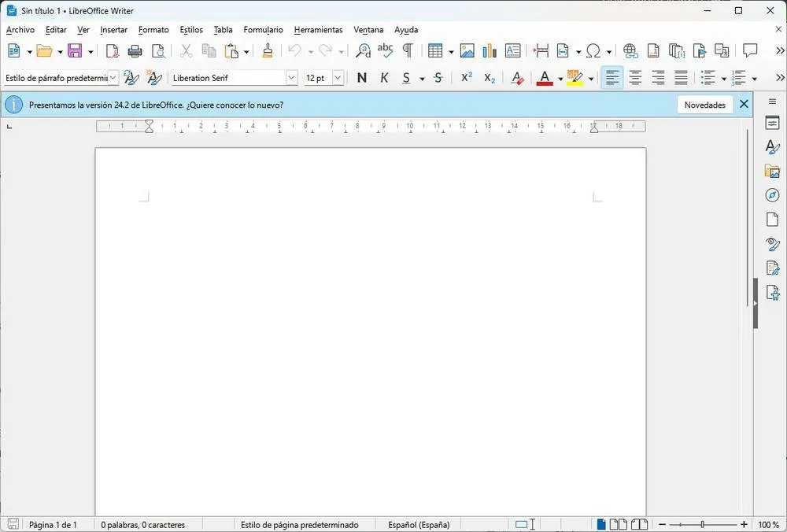Open the font size dropdown
This screenshot has width=787, height=532.
(x=338, y=78)
